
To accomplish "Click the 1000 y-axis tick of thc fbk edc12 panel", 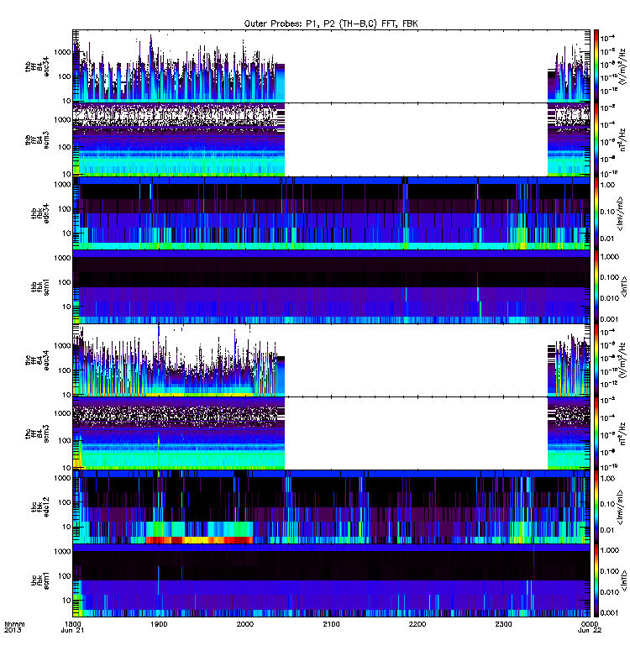I will coord(62,478).
